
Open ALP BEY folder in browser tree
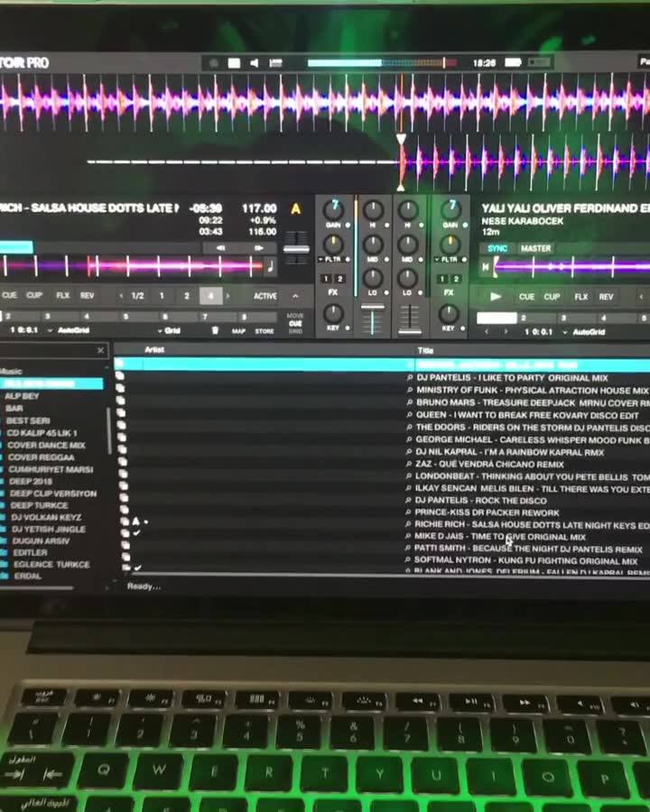(x=22, y=396)
